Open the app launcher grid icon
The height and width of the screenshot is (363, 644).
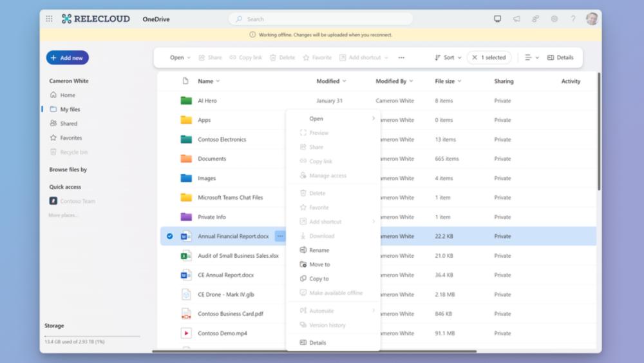[x=50, y=19]
